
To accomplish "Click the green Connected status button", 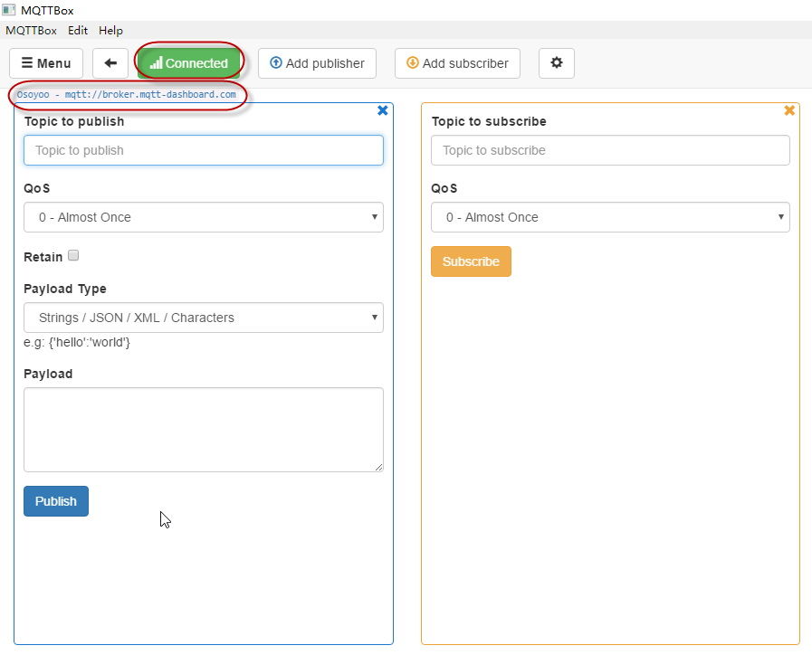I will pos(189,63).
